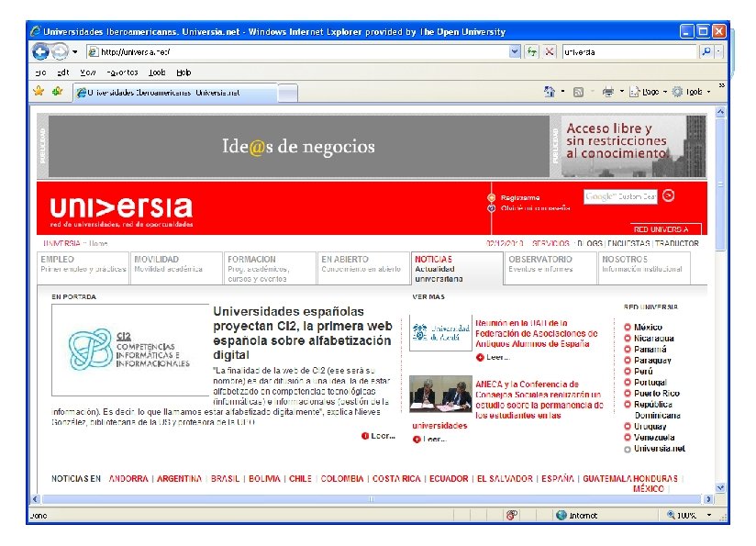
Task: Open the 100% zoom level dropdown
Action: [709, 515]
